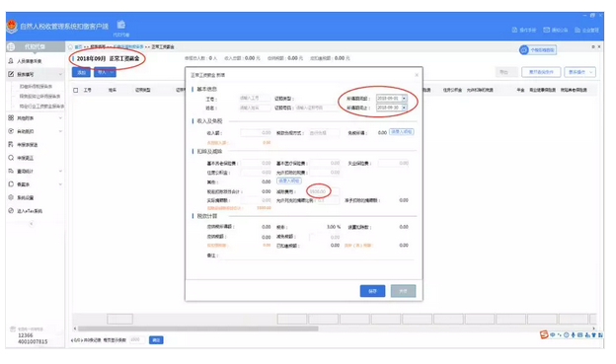Click the 展开查询条件 button
Screen dimensions: 616x364
541,72
